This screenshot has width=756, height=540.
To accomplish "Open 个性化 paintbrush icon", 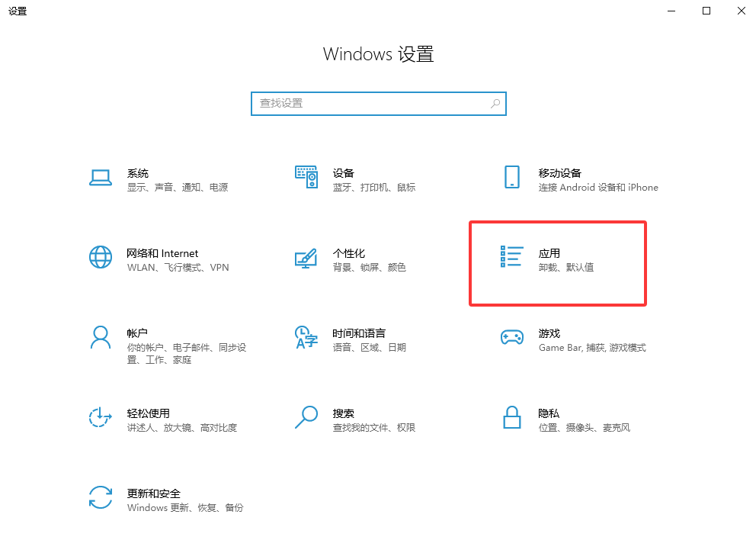I will click(306, 258).
